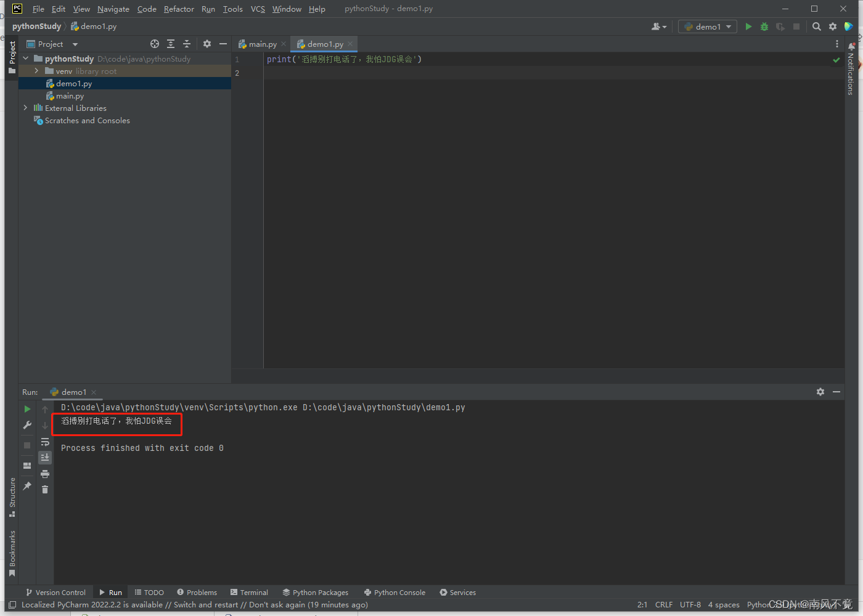Open the TODO tool window
The height and width of the screenshot is (616, 863).
pos(149,593)
